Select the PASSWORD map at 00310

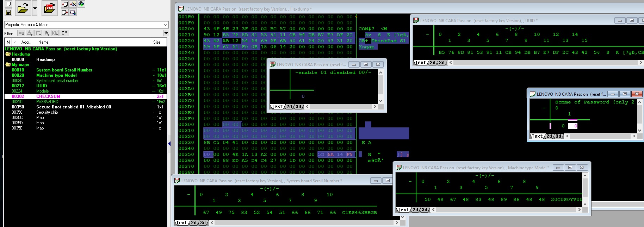click(x=86, y=102)
